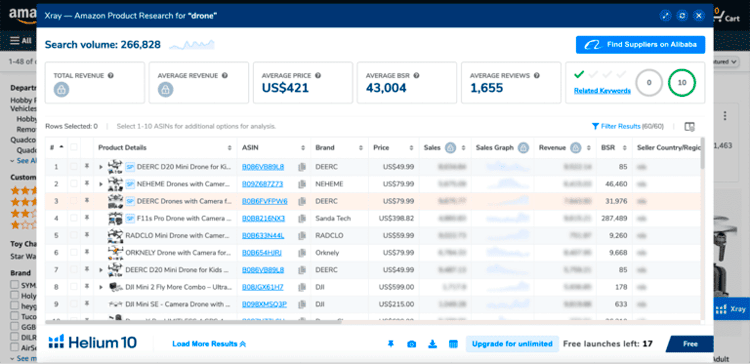
Task: Pin row 1 DEERC D20 Mini Drone
Action: [87, 166]
